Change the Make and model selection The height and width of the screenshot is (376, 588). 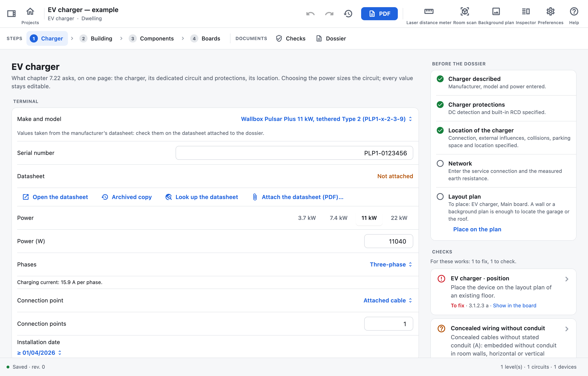click(x=327, y=119)
